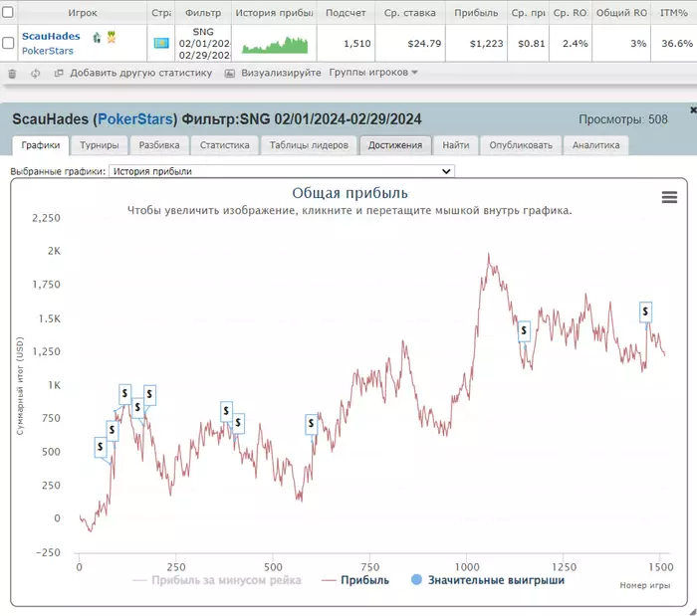
Task: Click Добавить другую статистику
Action: [141, 73]
